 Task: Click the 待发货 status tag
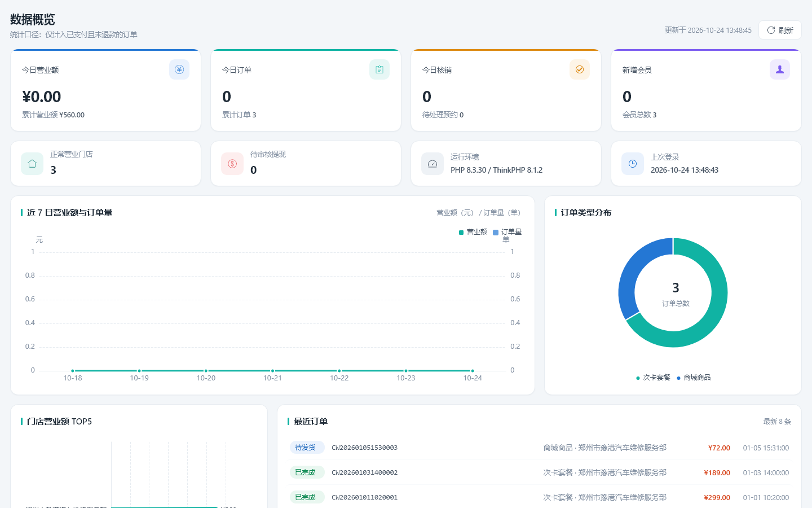307,448
